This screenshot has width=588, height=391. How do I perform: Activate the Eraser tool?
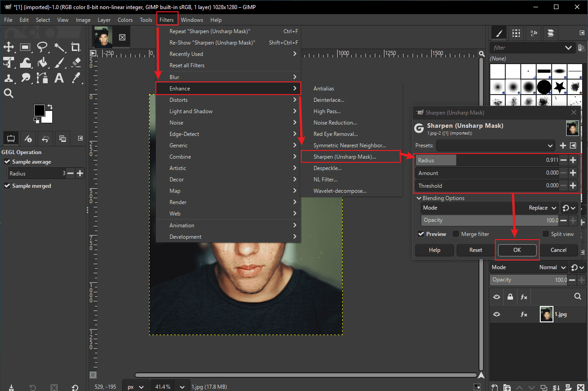click(x=76, y=62)
